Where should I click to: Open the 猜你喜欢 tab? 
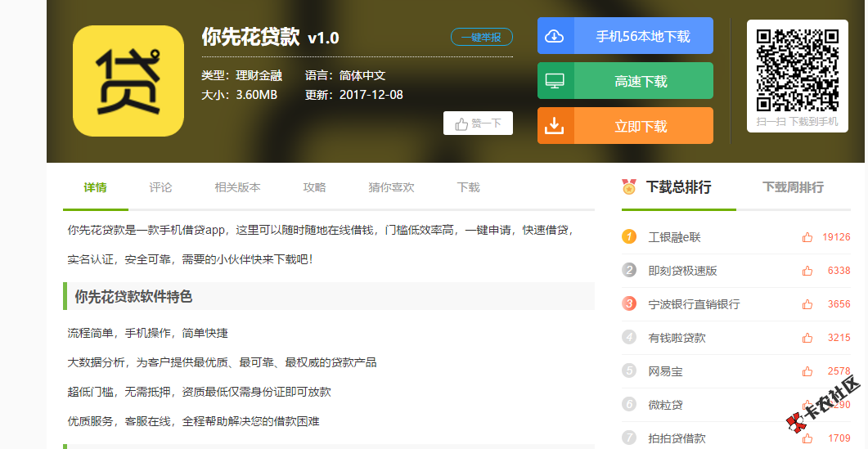tap(391, 187)
